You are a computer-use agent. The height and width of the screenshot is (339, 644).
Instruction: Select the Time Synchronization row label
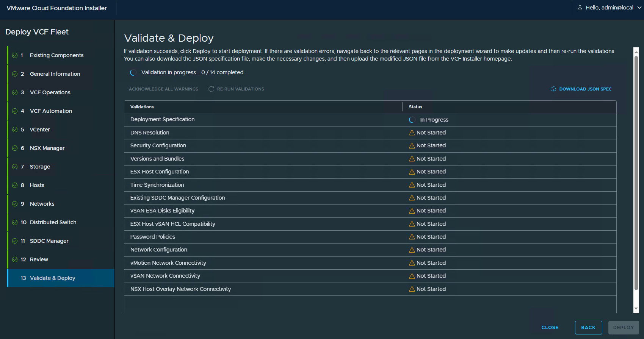point(157,185)
